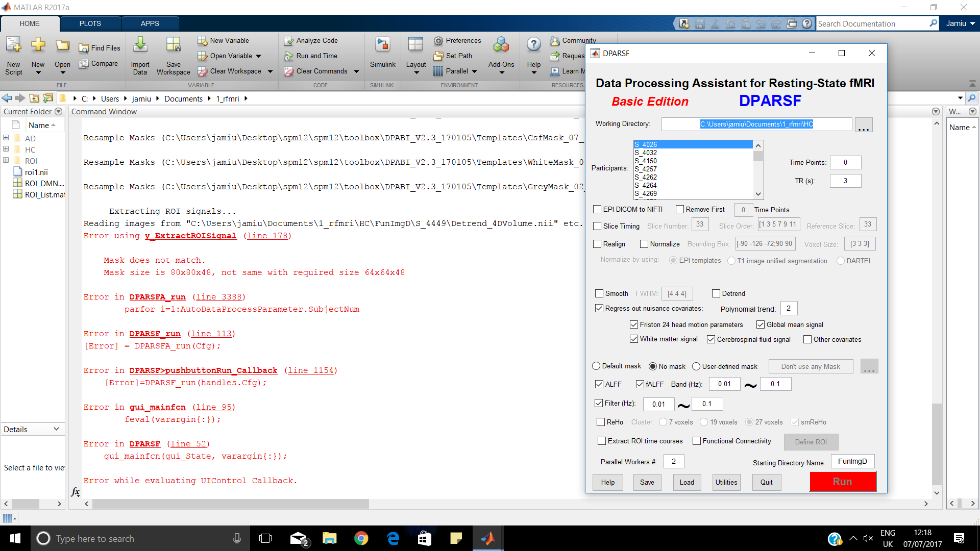Click Analyze Code
This screenshot has height=551, width=980.
pyautogui.click(x=311, y=40)
